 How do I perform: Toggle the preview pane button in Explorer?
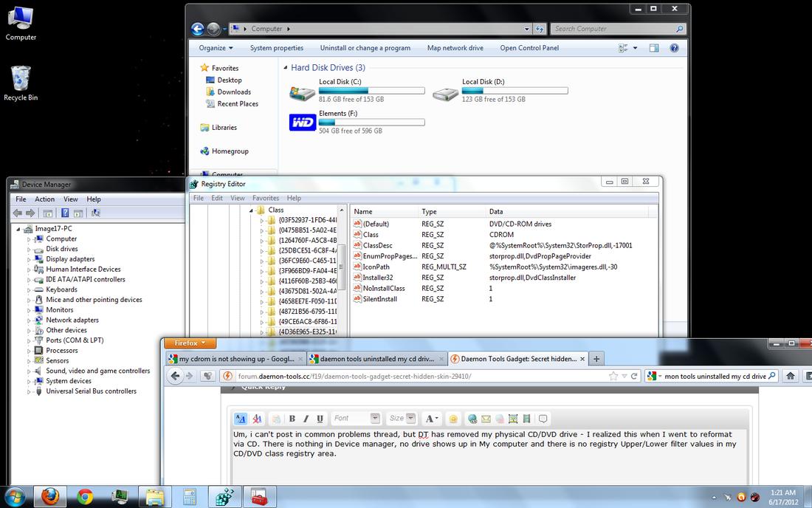(654, 48)
